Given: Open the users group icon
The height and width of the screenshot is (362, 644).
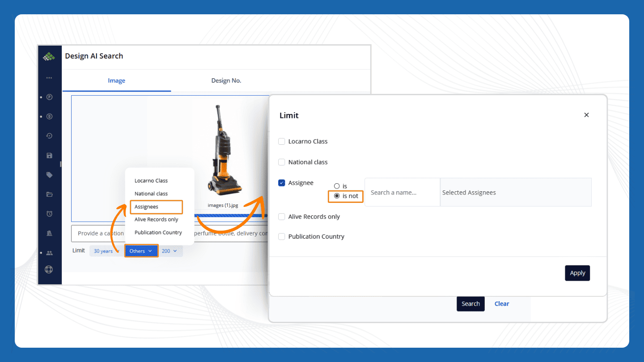Looking at the screenshot, I should (50, 253).
